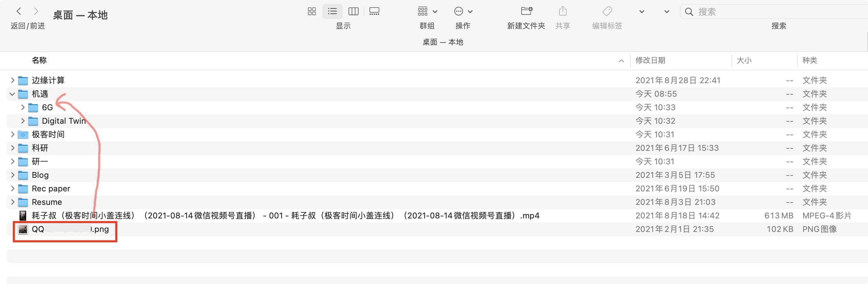
Task: Select the Blog folder name
Action: click(x=40, y=175)
